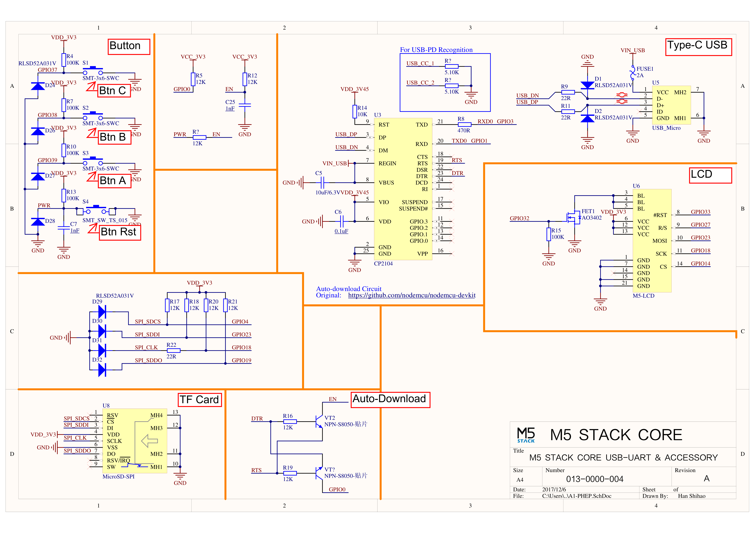Select resistor R5 12K on GPIO0

pyautogui.click(x=193, y=79)
